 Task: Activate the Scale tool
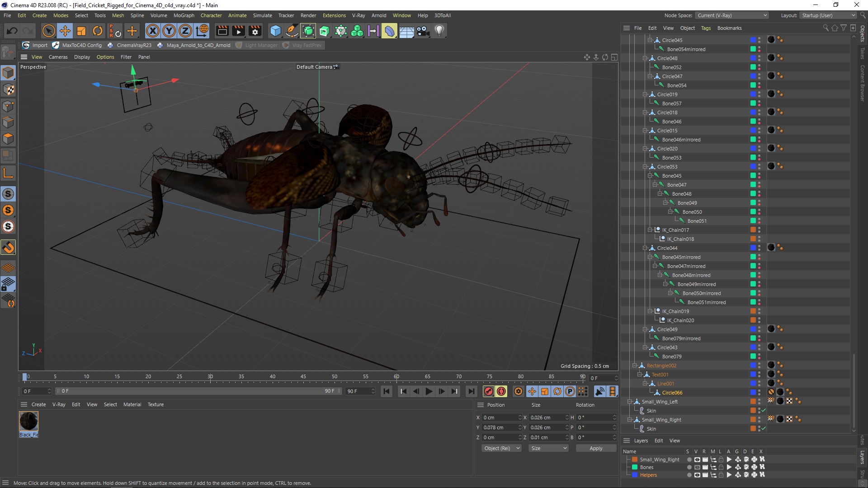pyautogui.click(x=81, y=31)
